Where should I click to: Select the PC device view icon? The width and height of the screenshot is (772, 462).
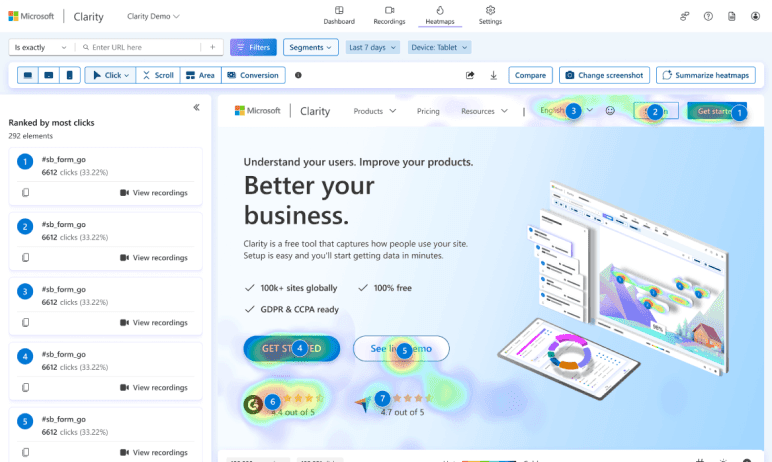point(28,75)
